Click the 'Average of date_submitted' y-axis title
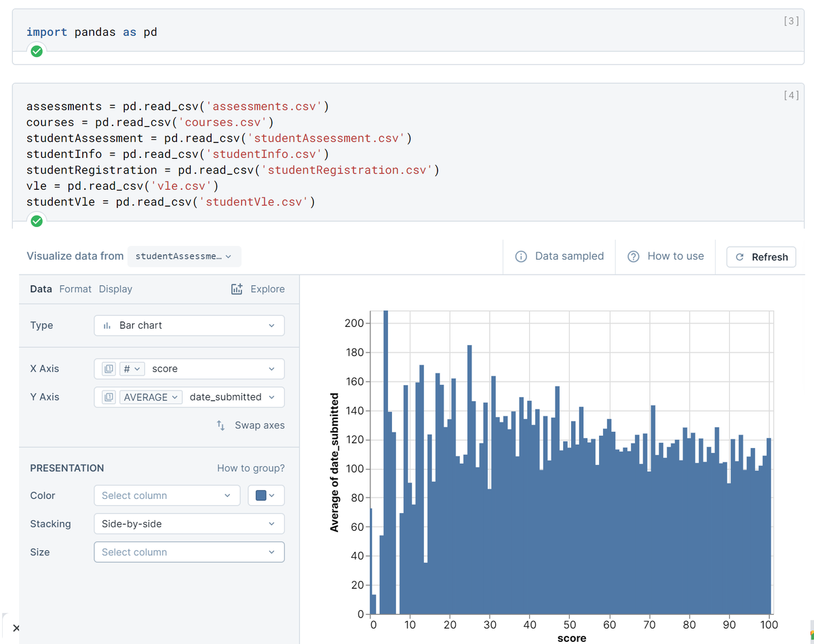Viewport: 814px width, 644px height. (334, 462)
